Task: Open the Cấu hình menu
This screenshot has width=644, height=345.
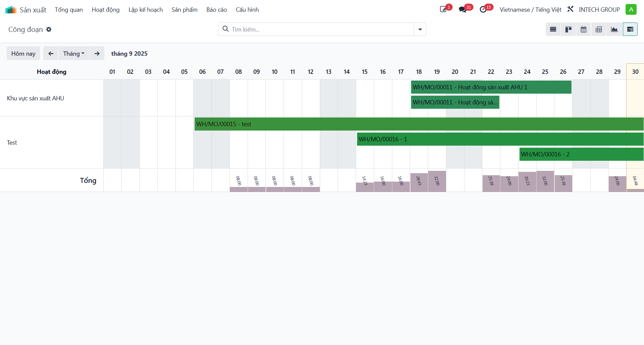Action: pyautogui.click(x=247, y=10)
